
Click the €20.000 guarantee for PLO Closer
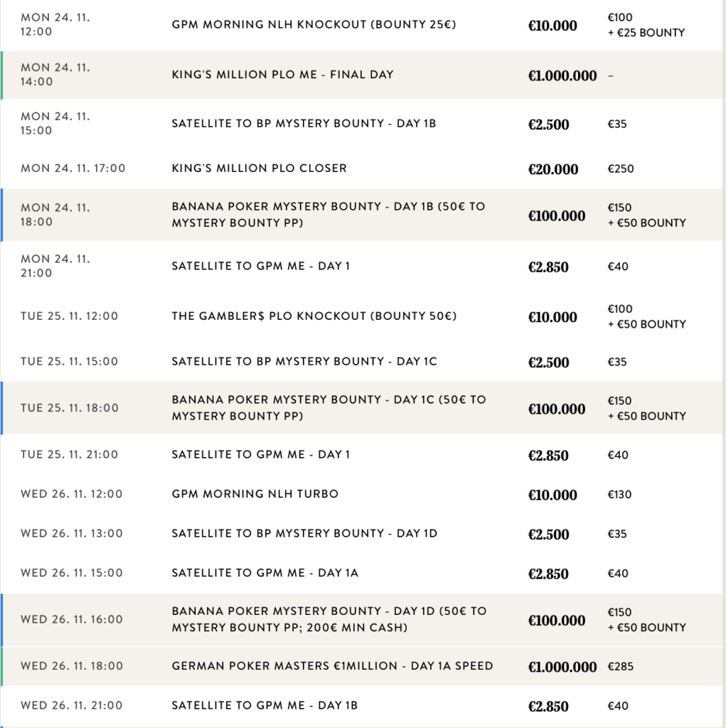552,169
